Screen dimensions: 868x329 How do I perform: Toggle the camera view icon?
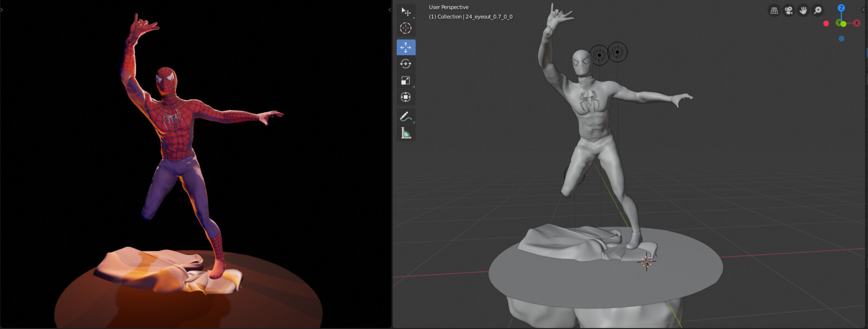(x=789, y=10)
